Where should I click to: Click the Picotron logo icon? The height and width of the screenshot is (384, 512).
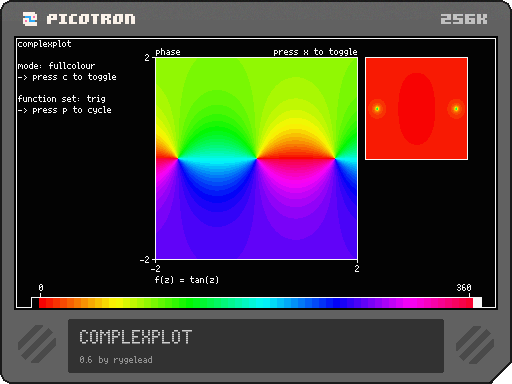click(30, 19)
